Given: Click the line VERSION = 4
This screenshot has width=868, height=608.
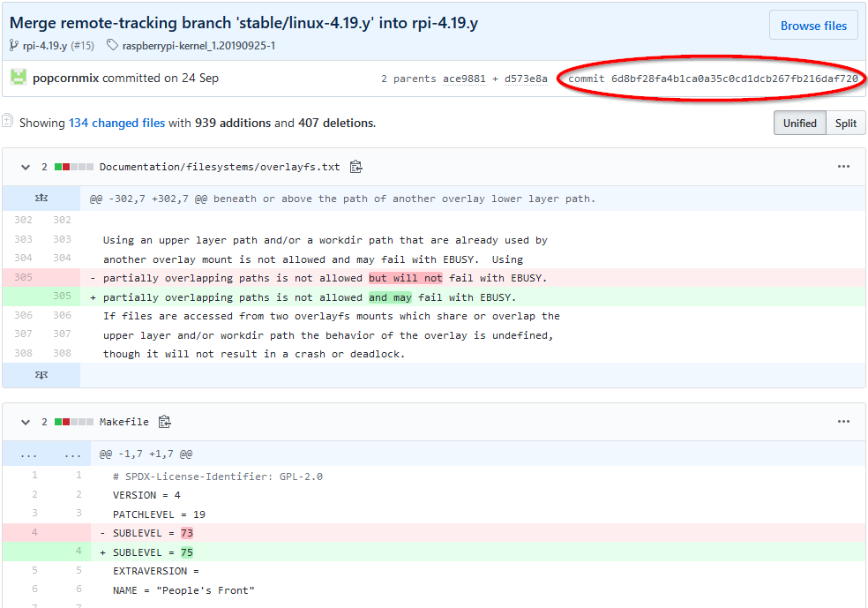Looking at the screenshot, I should coord(146,495).
